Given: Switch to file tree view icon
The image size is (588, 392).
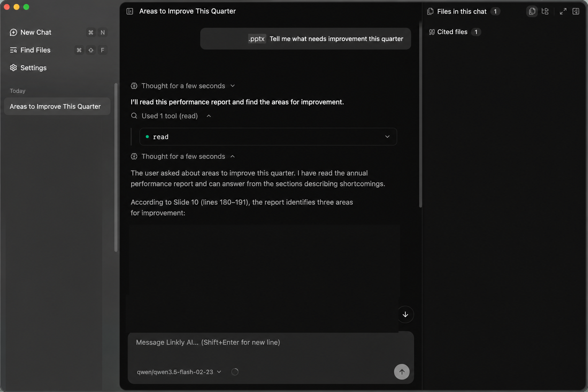Looking at the screenshot, I should pos(545,11).
